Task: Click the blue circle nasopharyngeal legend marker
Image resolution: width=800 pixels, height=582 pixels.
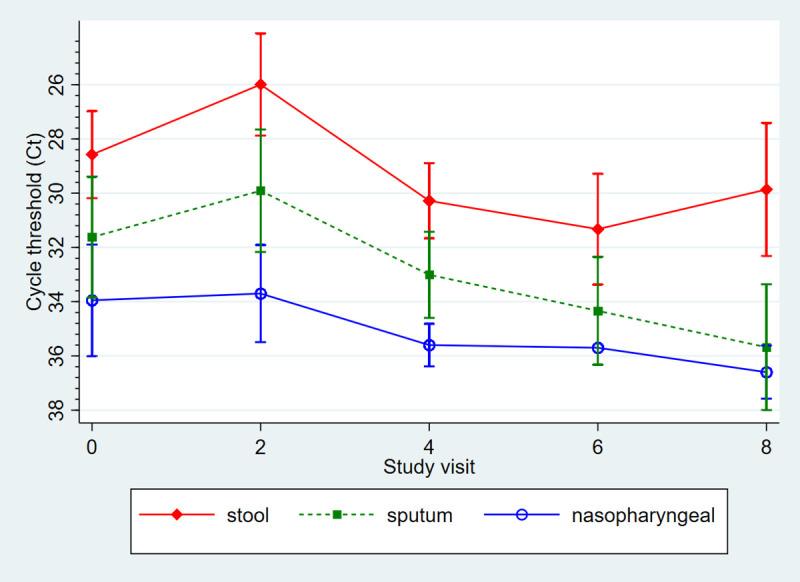Action: [x=522, y=515]
